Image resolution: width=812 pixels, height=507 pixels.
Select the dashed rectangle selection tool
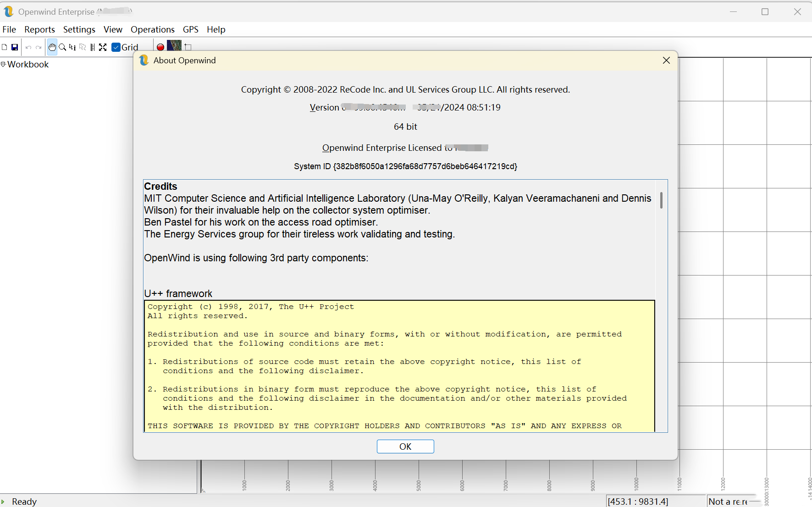coord(188,47)
